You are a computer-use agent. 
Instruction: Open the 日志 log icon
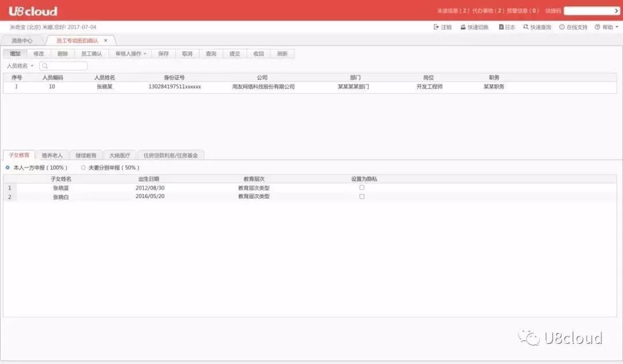501,27
